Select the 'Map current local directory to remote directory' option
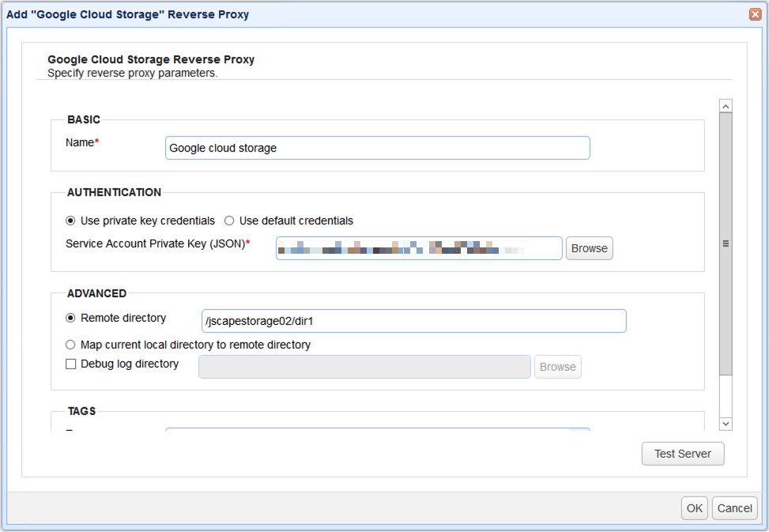The height and width of the screenshot is (532, 769). click(70, 345)
